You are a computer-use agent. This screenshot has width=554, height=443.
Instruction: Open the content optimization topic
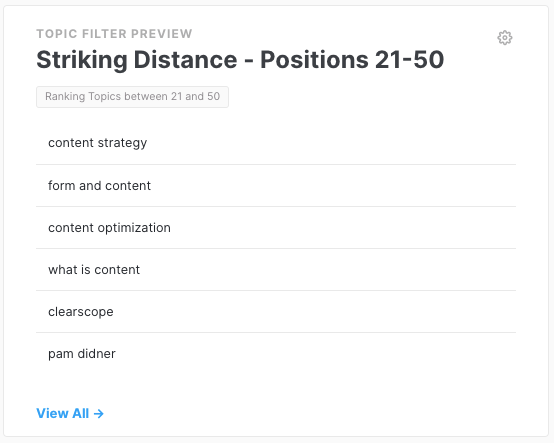(x=276, y=228)
